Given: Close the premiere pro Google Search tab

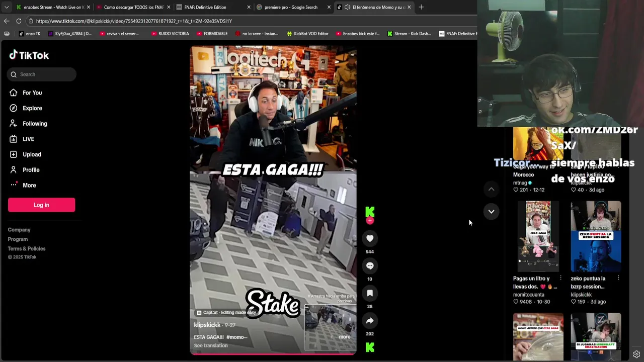Looking at the screenshot, I should 329,7.
